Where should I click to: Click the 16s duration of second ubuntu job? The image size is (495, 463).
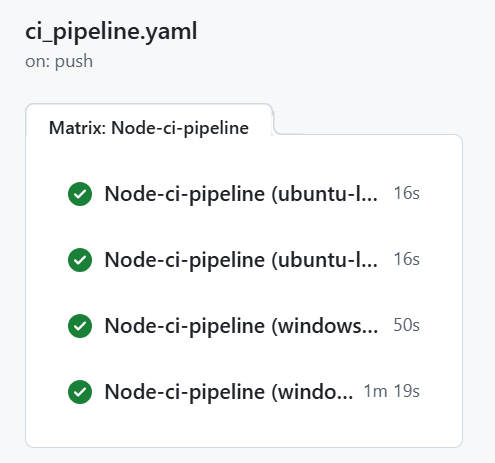point(406,259)
